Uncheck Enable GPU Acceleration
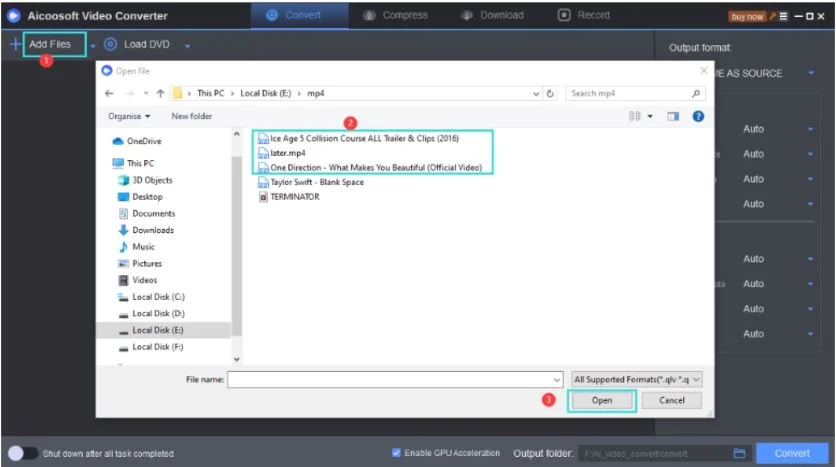The width and height of the screenshot is (836, 467). 397,453
